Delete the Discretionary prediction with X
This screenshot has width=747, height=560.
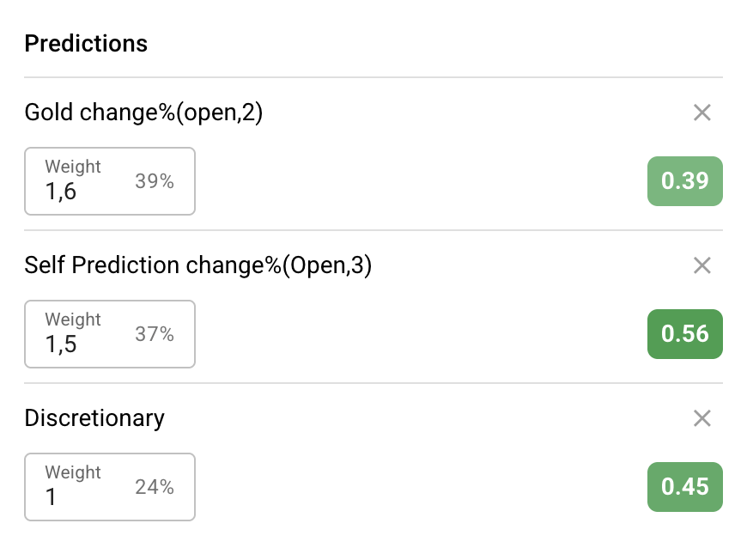click(x=701, y=418)
